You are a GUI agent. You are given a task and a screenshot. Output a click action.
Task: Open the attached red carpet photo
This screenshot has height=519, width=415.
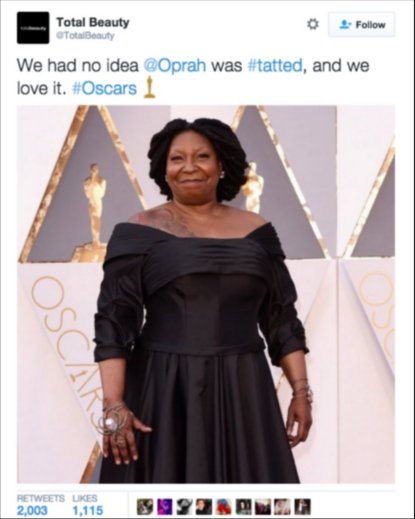[x=206, y=294]
